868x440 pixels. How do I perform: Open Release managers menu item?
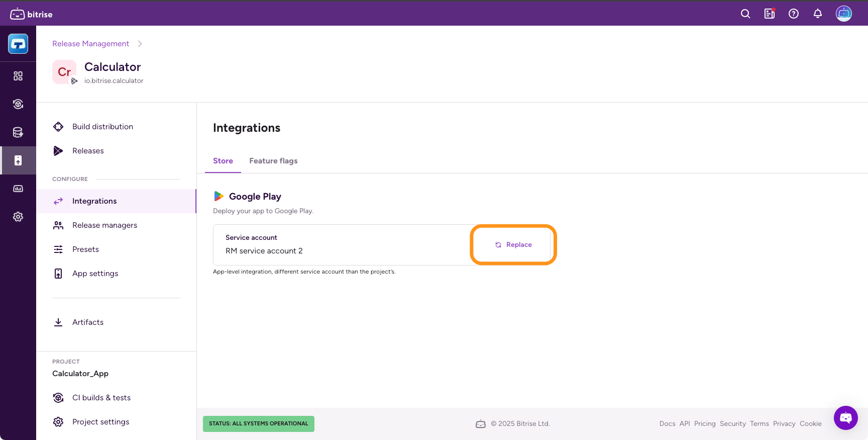coord(104,225)
